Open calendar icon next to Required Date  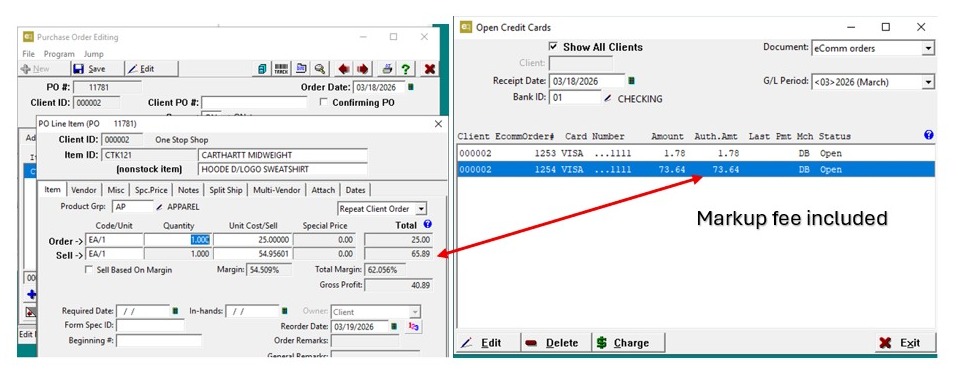[x=175, y=311]
